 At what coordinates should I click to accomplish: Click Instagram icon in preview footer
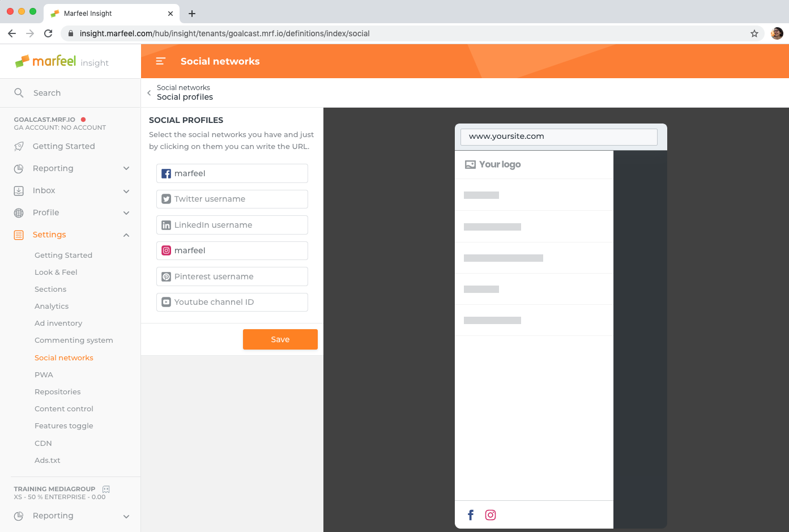pos(491,515)
